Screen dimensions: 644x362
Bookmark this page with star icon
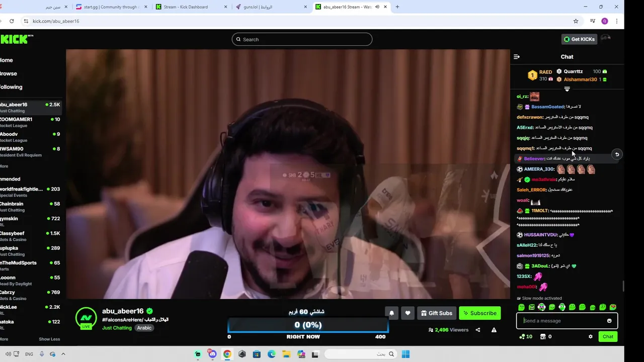[x=576, y=21]
